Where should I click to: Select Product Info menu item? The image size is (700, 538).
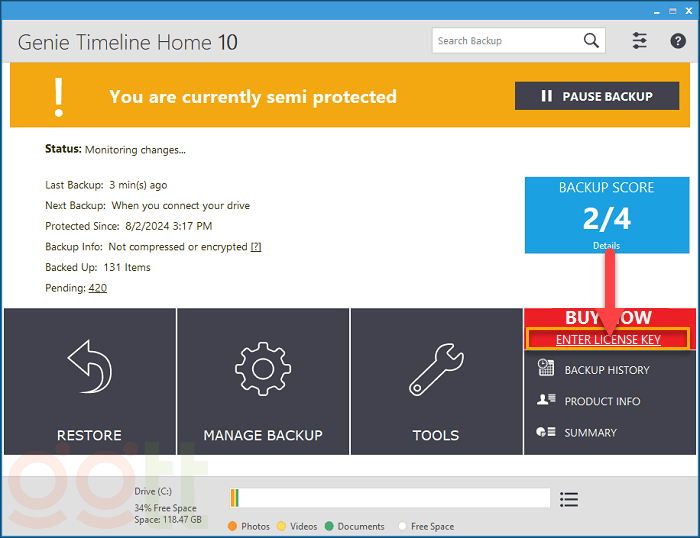pyautogui.click(x=602, y=401)
